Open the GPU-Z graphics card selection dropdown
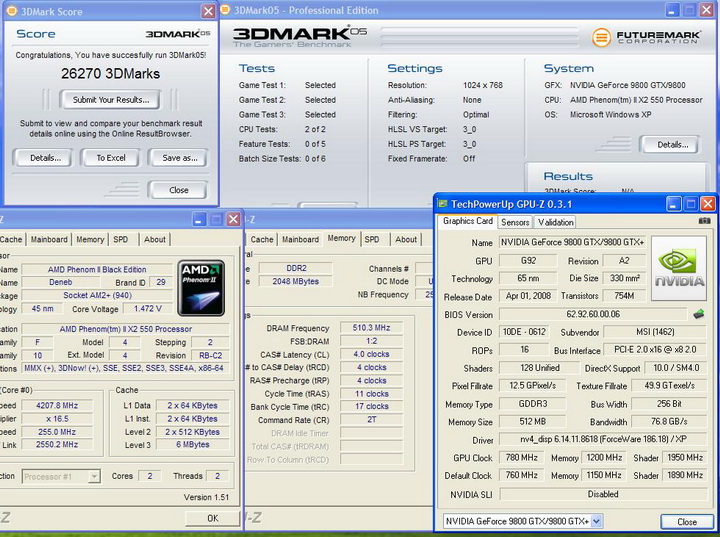The image size is (720, 537). click(x=596, y=521)
